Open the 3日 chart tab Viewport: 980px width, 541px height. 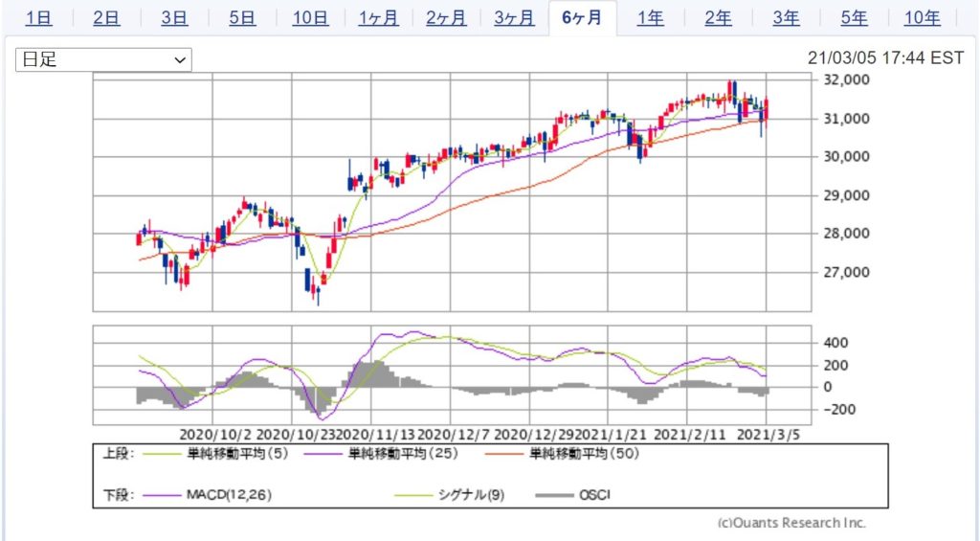[x=174, y=17]
